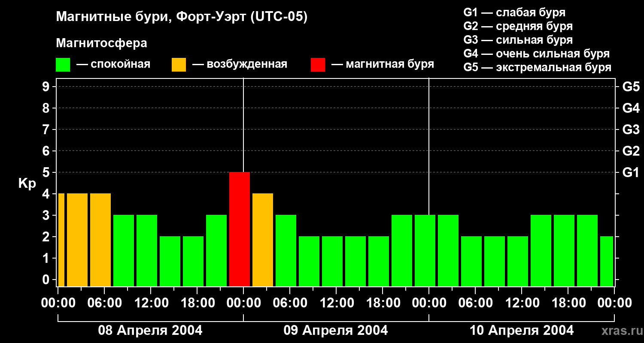Click the 'G2 — средняя буря' legend line

(x=518, y=26)
